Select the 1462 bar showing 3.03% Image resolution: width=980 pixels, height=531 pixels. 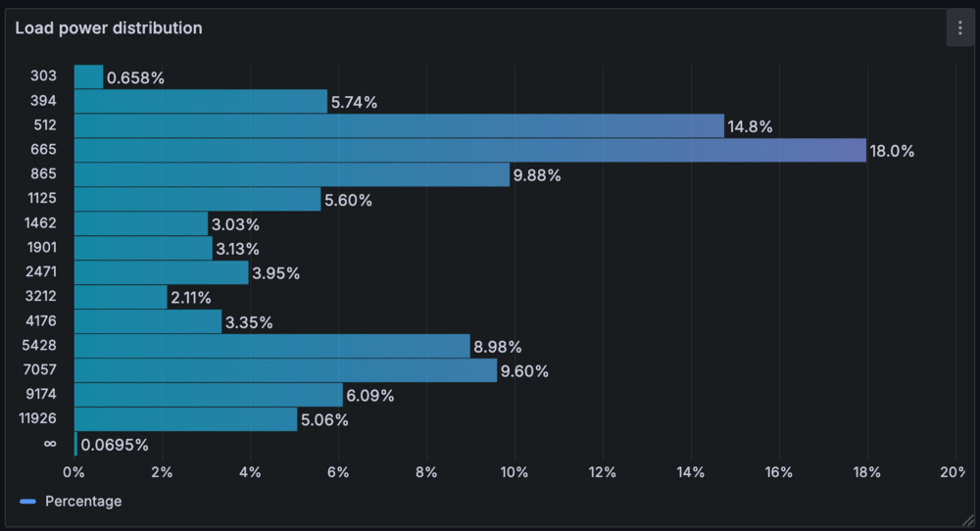[140, 223]
